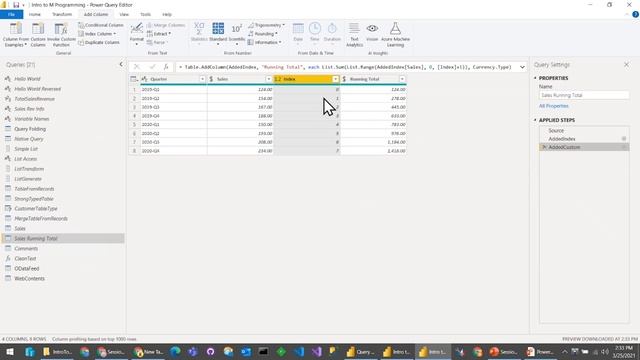This screenshot has width=640, height=360.
Task: Click the table corner menu icon
Action: pyautogui.click(x=134, y=79)
